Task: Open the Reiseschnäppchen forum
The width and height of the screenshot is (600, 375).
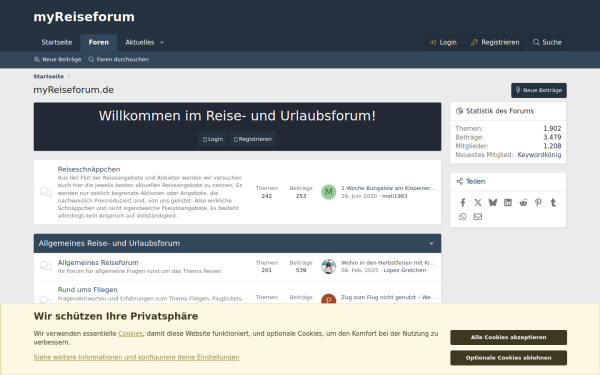Action: point(89,169)
